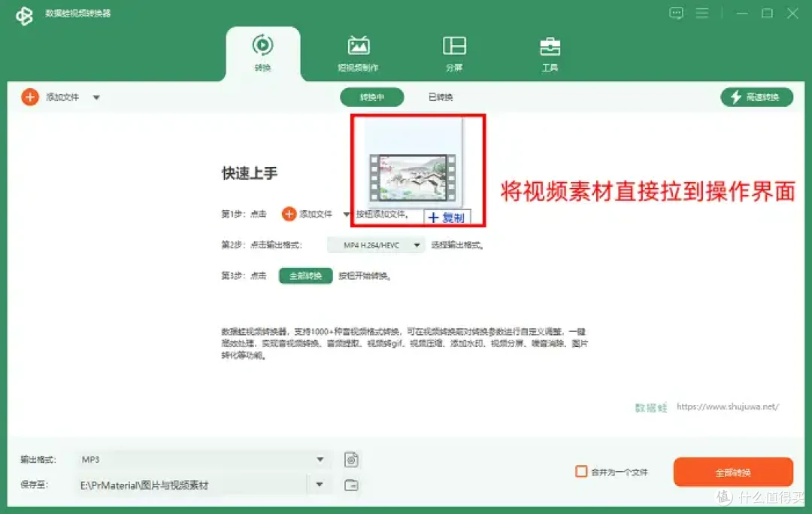Click the orange plus 添加文件 icon in the toolbar
The width and height of the screenshot is (812, 514).
point(30,97)
